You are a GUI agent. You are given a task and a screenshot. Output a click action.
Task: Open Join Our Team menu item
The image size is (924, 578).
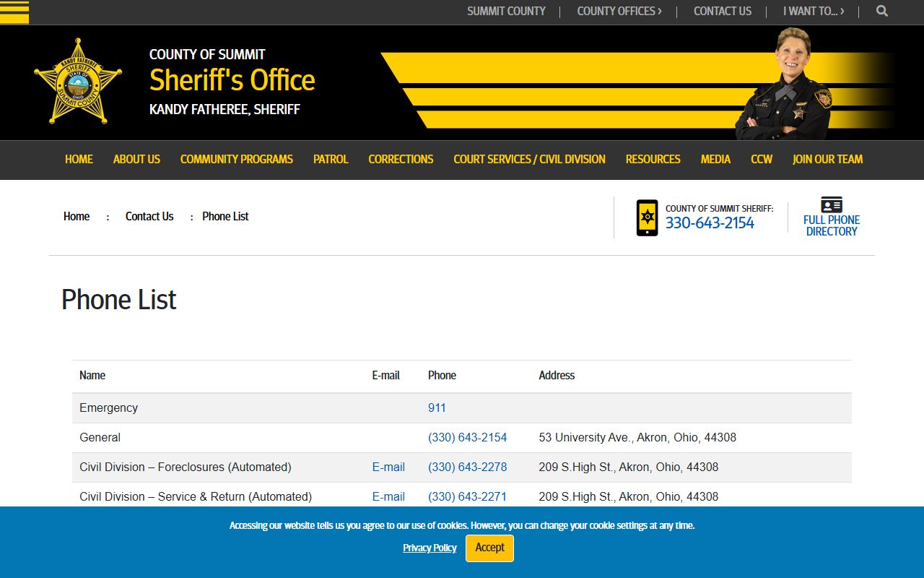point(827,159)
